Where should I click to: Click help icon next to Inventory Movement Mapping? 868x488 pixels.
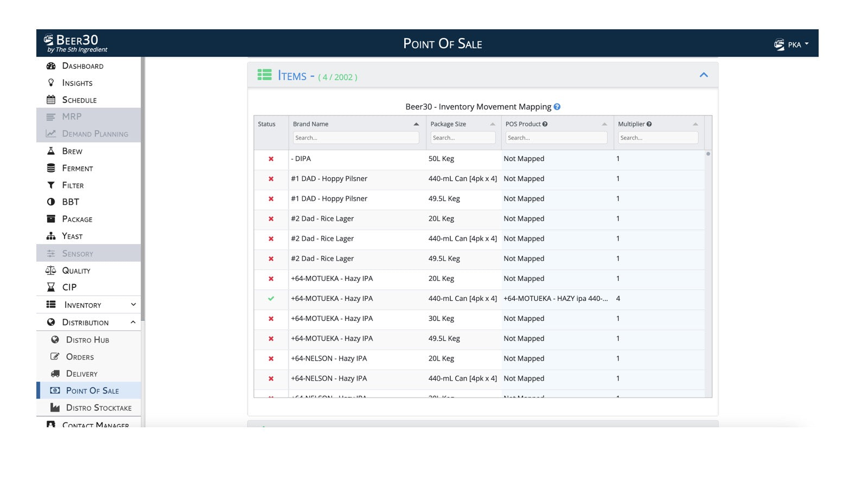tap(557, 107)
